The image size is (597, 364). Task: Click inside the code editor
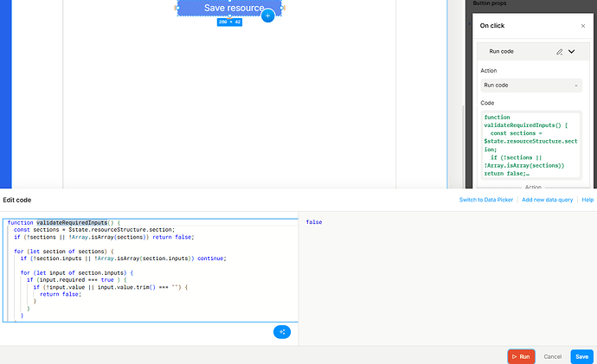coord(151,271)
